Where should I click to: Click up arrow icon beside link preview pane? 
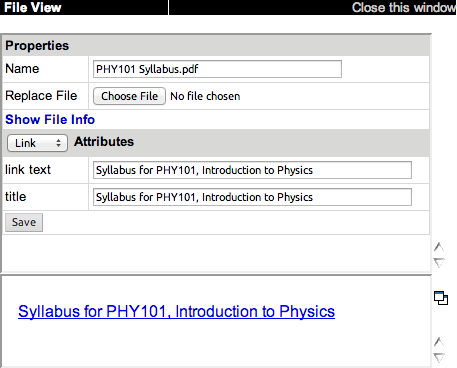coord(439,342)
